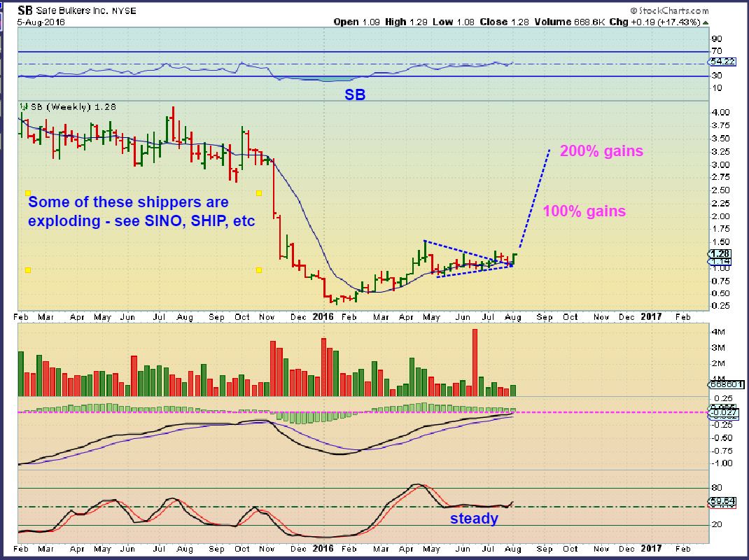This screenshot has height=560, width=749.
Task: Click the chart-type icon beside SB (Weekly)
Action: pos(23,107)
